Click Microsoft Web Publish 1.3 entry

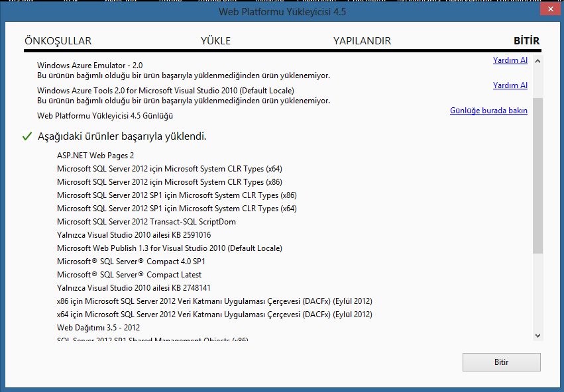coord(170,248)
